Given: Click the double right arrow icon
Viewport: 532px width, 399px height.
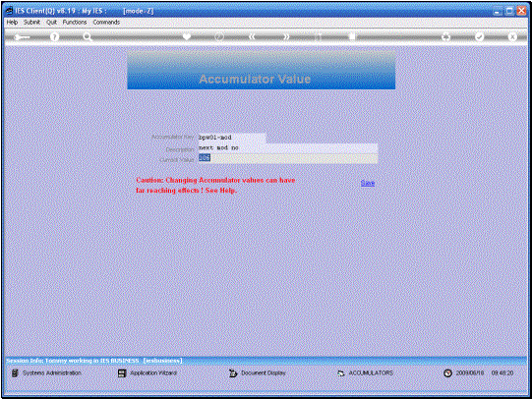Looking at the screenshot, I should click(x=286, y=36).
